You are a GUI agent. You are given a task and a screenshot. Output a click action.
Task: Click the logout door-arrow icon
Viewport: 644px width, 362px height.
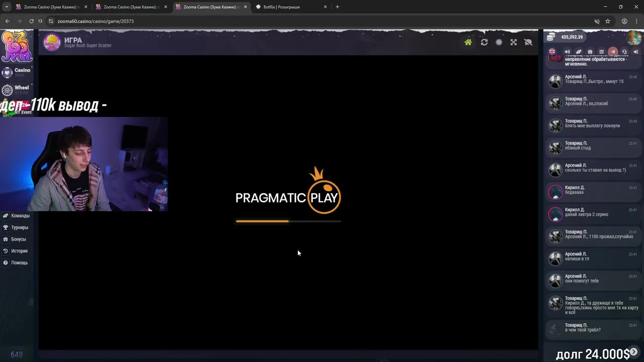pos(635,51)
